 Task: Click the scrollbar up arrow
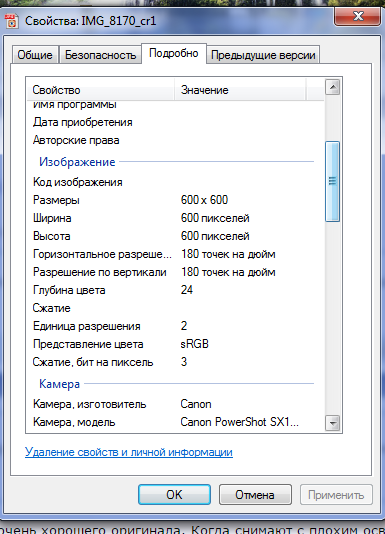tap(333, 88)
